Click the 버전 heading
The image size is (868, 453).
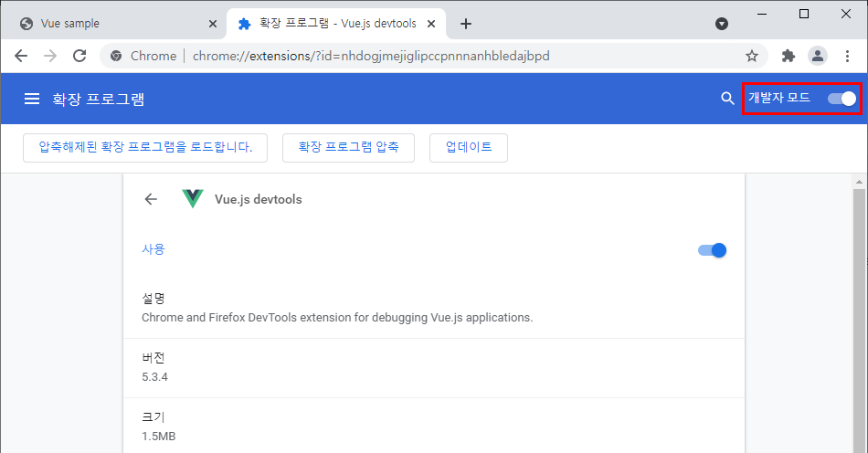(153, 358)
